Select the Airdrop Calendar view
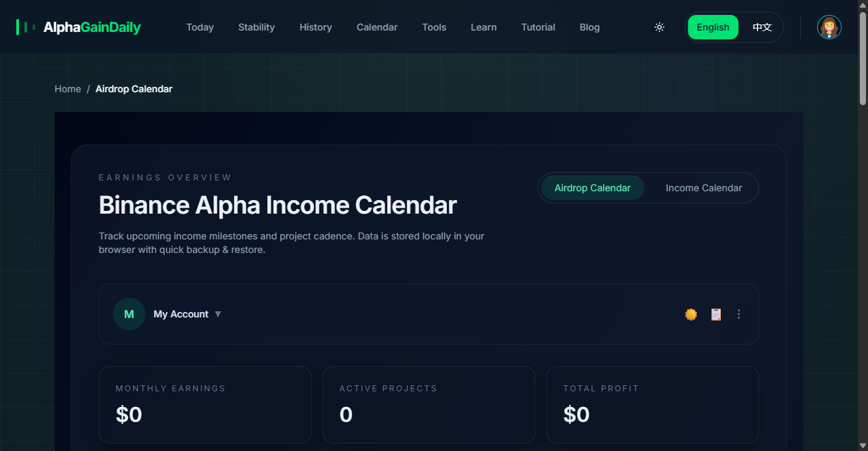This screenshot has width=868, height=451. tap(592, 188)
